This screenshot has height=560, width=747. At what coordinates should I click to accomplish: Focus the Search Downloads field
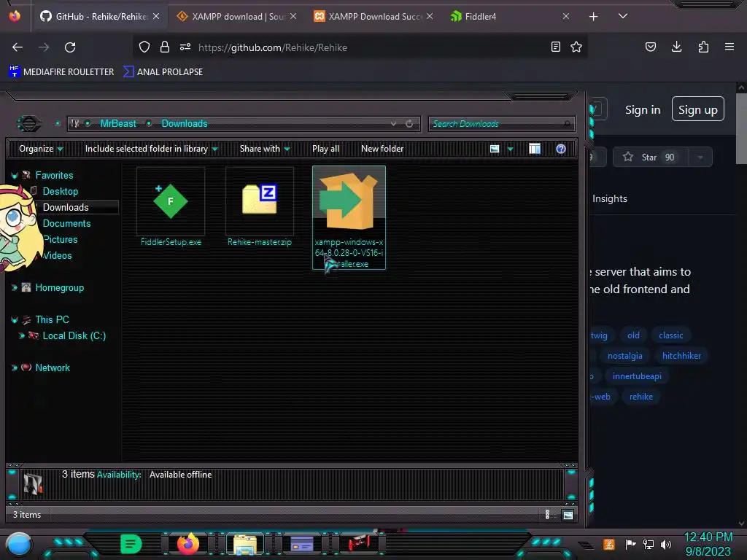502,124
